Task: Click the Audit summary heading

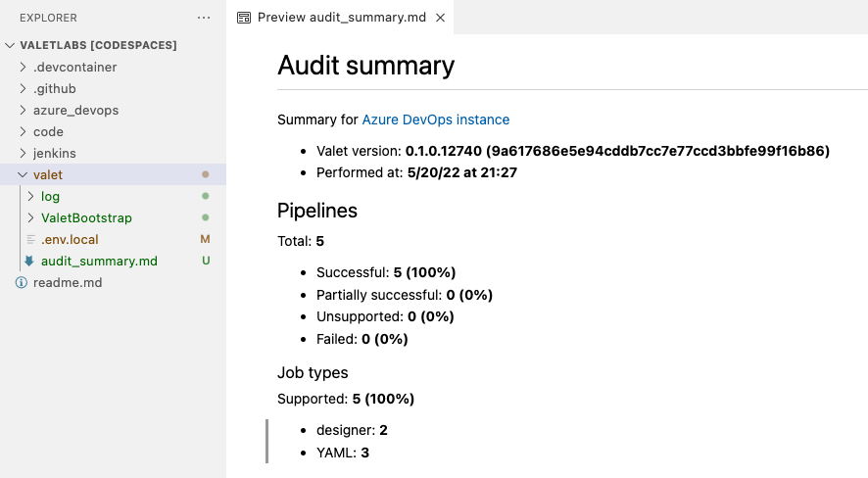Action: click(x=365, y=66)
